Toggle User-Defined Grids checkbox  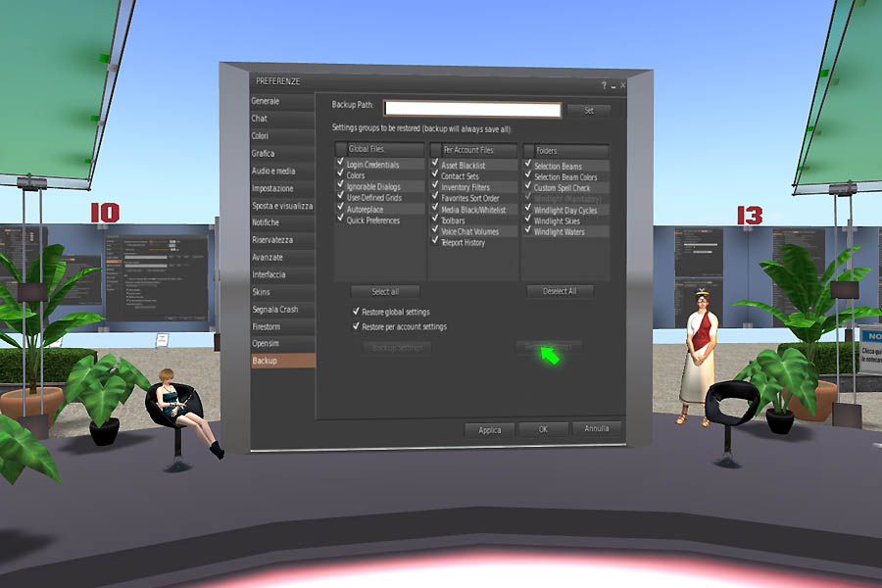(x=340, y=197)
